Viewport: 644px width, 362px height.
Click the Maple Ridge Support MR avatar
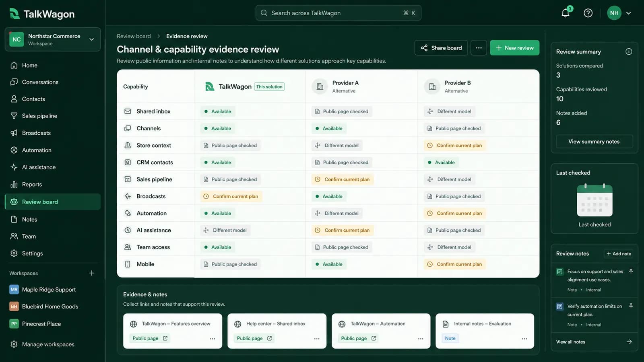[x=14, y=290]
